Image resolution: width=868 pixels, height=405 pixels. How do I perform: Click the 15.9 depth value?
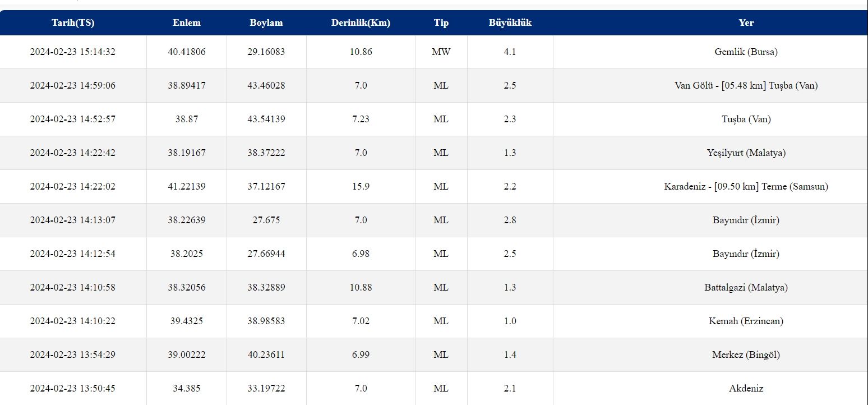point(361,186)
